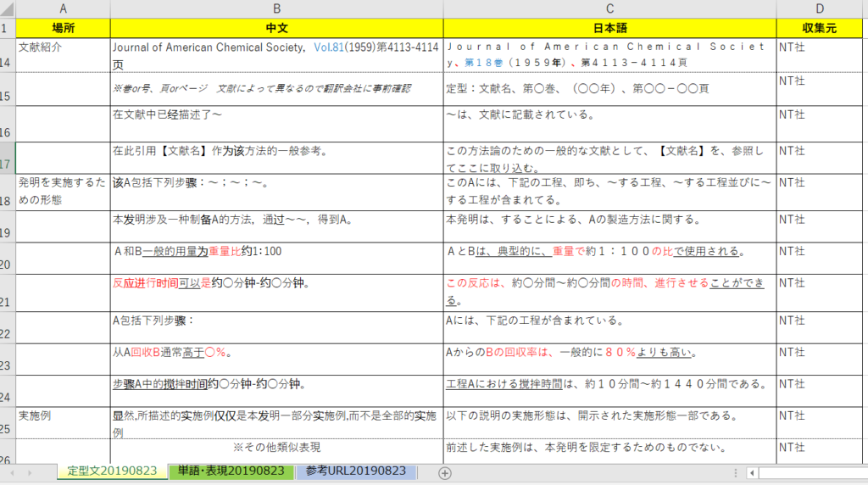Click cell A和B一般的用量为重量比约1:100
The height and width of the screenshot is (485, 868).
click(277, 259)
